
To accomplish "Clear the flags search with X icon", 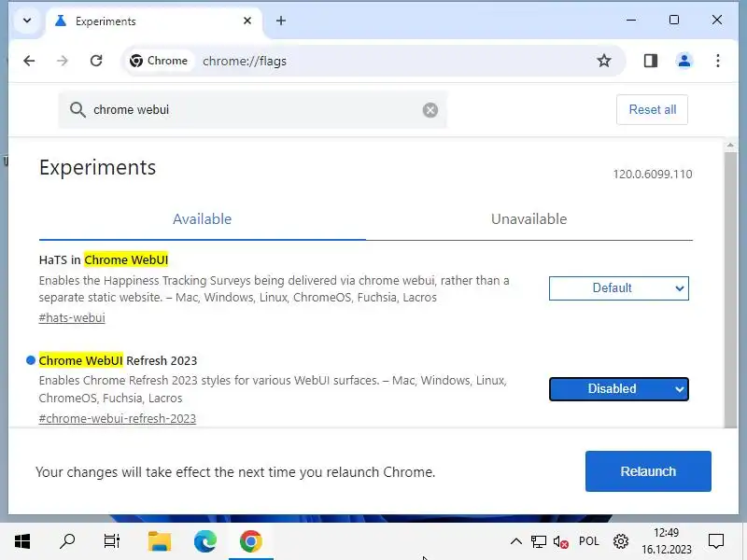I will pos(430,110).
